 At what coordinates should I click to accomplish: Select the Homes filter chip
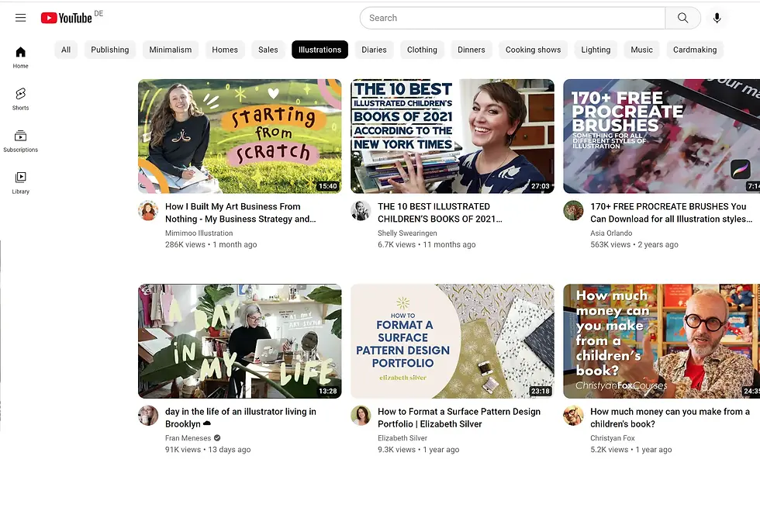pyautogui.click(x=225, y=50)
